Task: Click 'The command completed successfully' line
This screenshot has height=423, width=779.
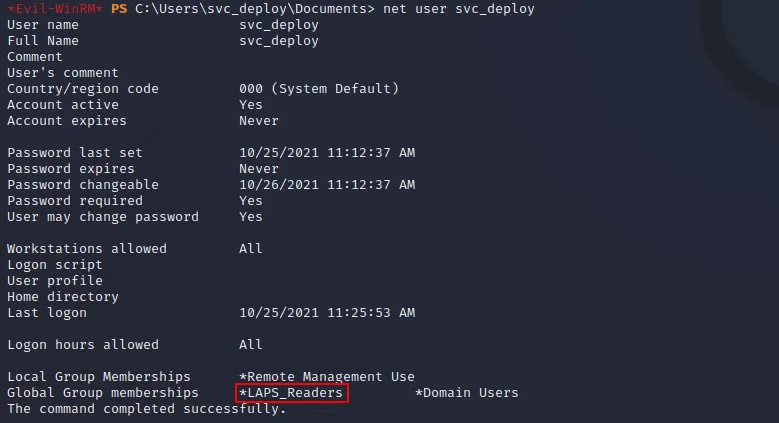Action: point(147,409)
